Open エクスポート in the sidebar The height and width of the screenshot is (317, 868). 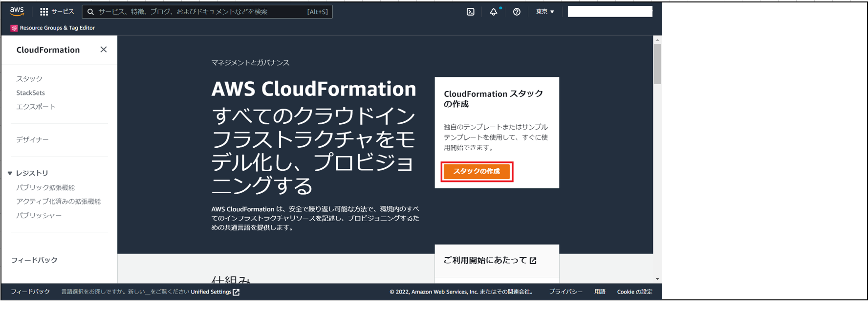click(x=36, y=107)
